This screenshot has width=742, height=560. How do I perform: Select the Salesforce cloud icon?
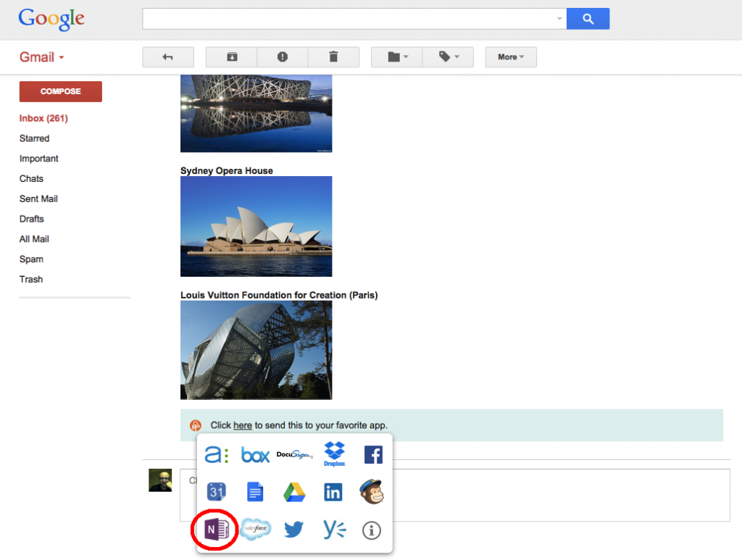coord(255,530)
